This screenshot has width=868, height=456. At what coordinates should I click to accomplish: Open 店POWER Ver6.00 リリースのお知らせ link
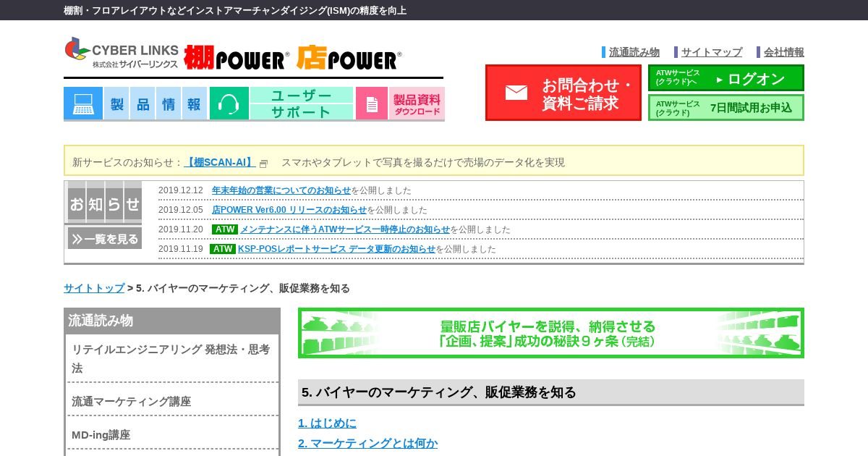[x=289, y=210]
